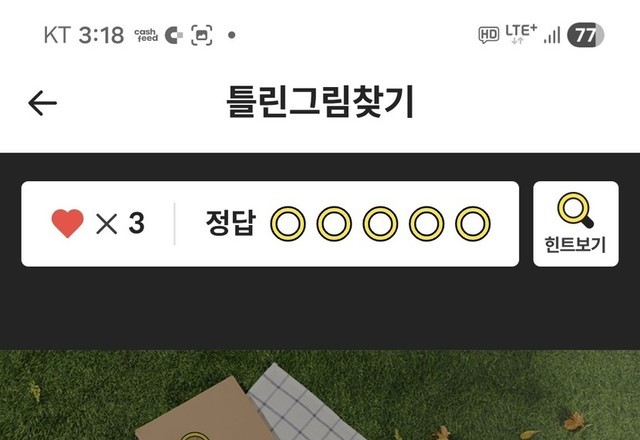Select the second yellow answer circle
The image size is (640, 440).
[334, 224]
